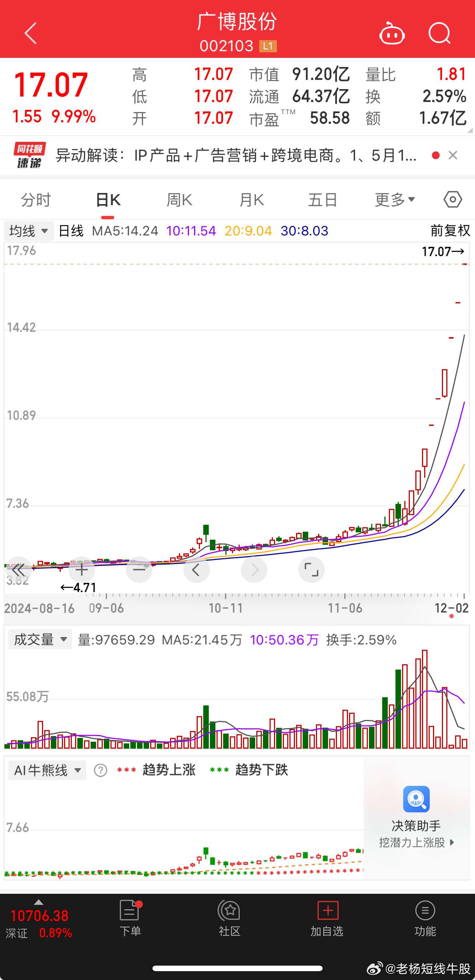This screenshot has height=980, width=475.
Task: Change 前复权 adjustment setting
Action: 450,231
